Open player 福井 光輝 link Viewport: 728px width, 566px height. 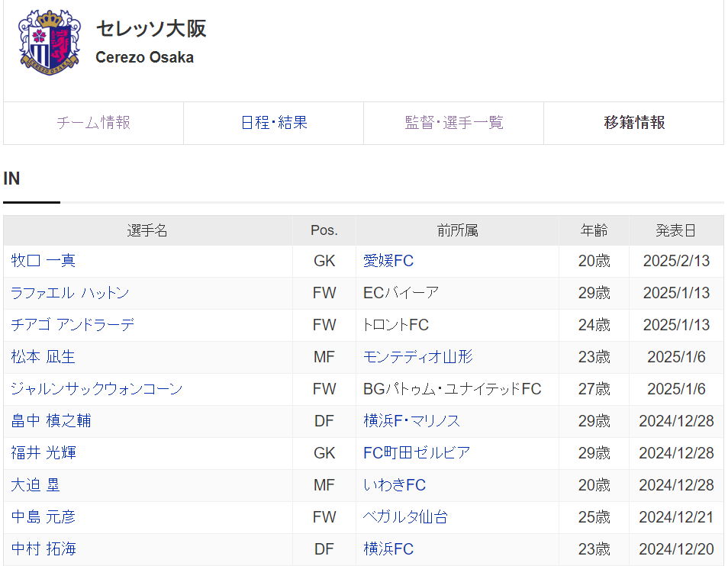coord(43,453)
